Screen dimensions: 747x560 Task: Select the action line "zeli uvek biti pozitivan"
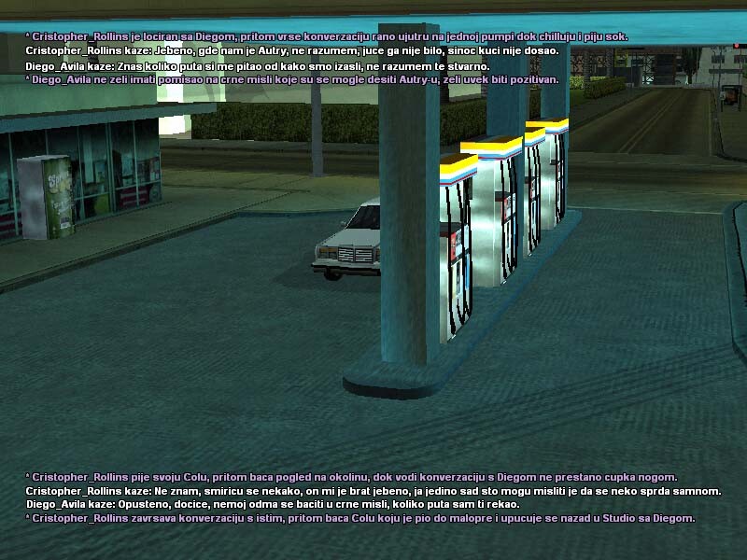click(x=292, y=79)
